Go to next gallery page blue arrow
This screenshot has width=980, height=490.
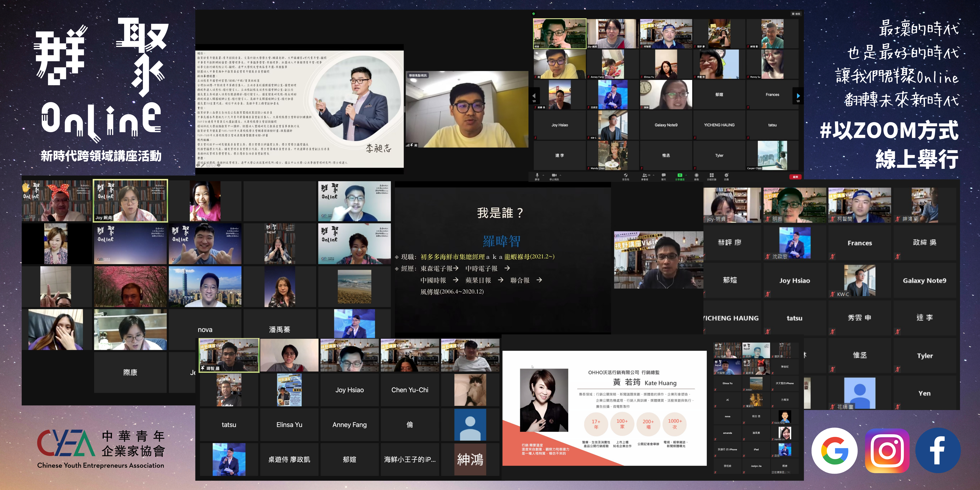(798, 96)
